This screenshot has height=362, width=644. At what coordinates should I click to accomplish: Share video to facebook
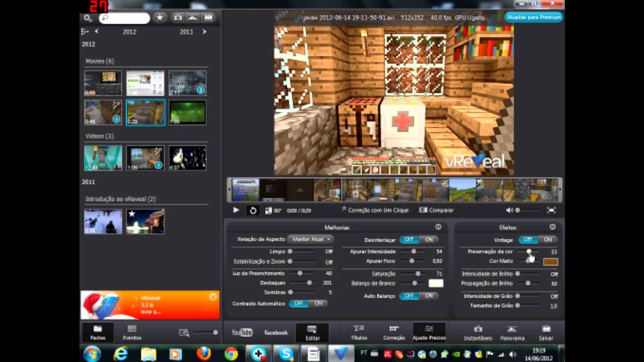[276, 332]
